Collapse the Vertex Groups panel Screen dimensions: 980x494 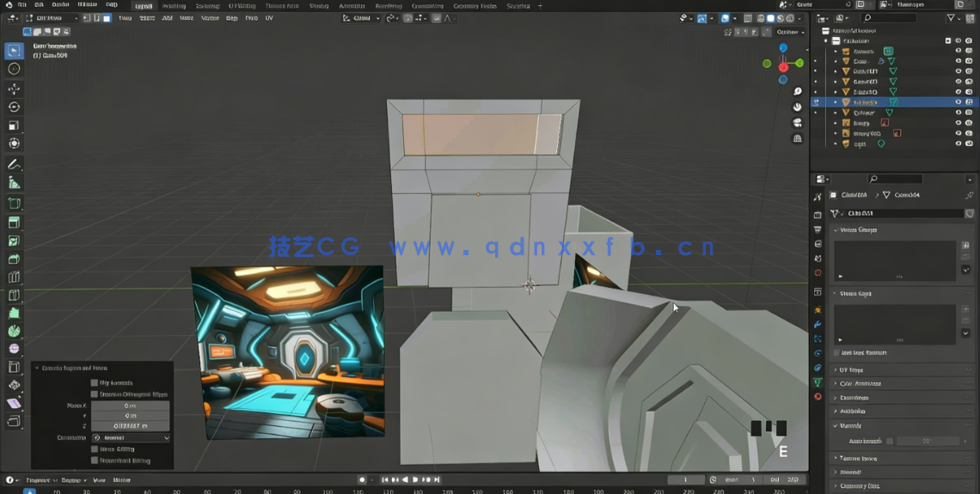(858, 230)
